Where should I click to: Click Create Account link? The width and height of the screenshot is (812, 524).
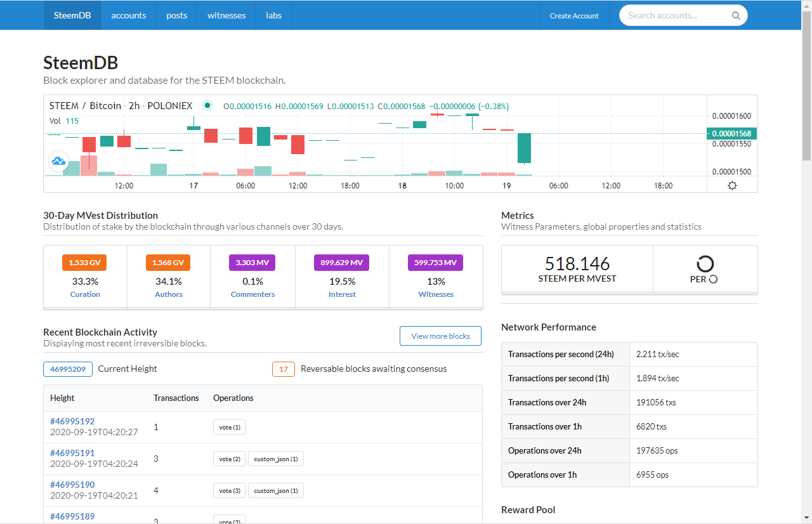click(574, 16)
